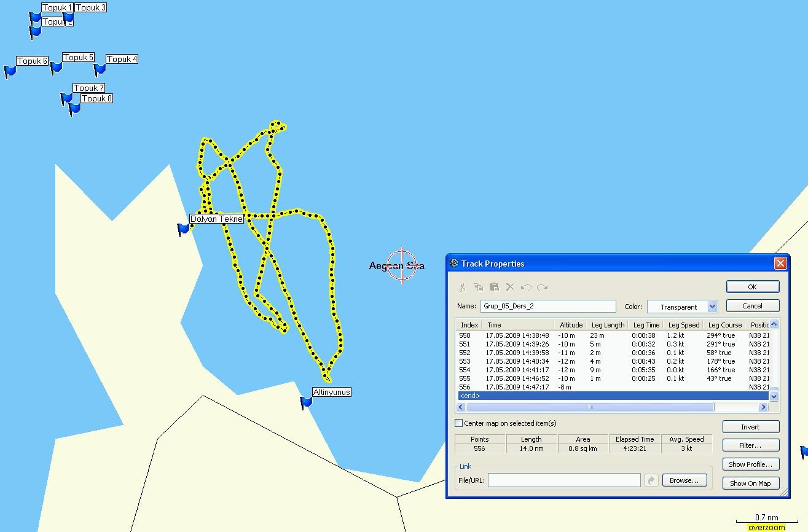The image size is (808, 532).
Task: Click the Browse... button
Action: pos(684,480)
